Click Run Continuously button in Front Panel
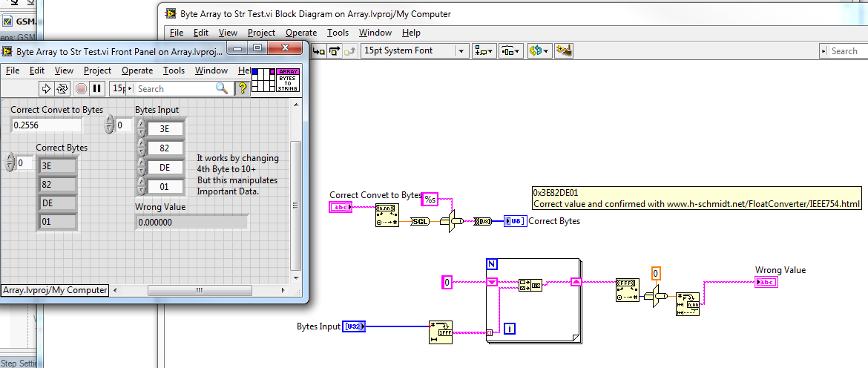Viewport: 868px width, 368px height. click(x=62, y=88)
